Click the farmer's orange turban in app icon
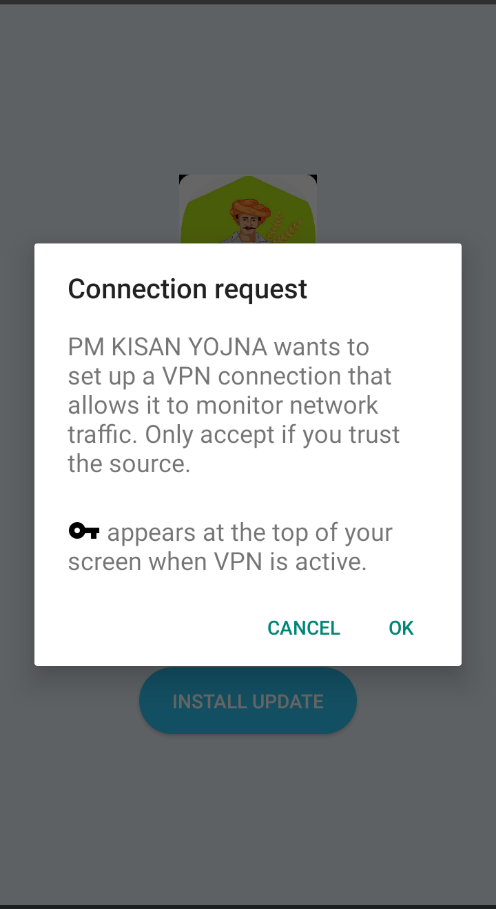 248,209
